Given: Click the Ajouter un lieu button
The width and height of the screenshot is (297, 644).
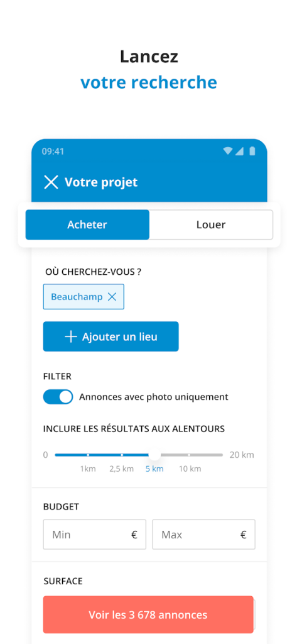Looking at the screenshot, I should tap(111, 336).
